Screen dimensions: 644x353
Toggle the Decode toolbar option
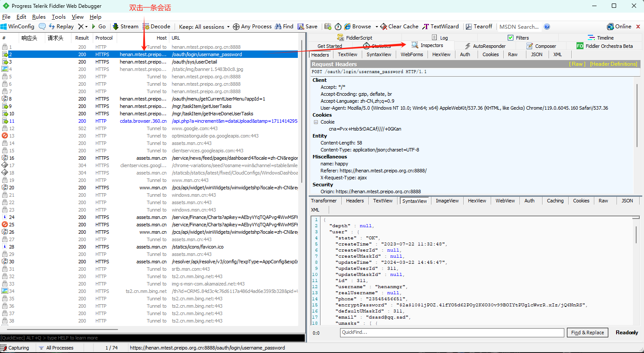(157, 27)
